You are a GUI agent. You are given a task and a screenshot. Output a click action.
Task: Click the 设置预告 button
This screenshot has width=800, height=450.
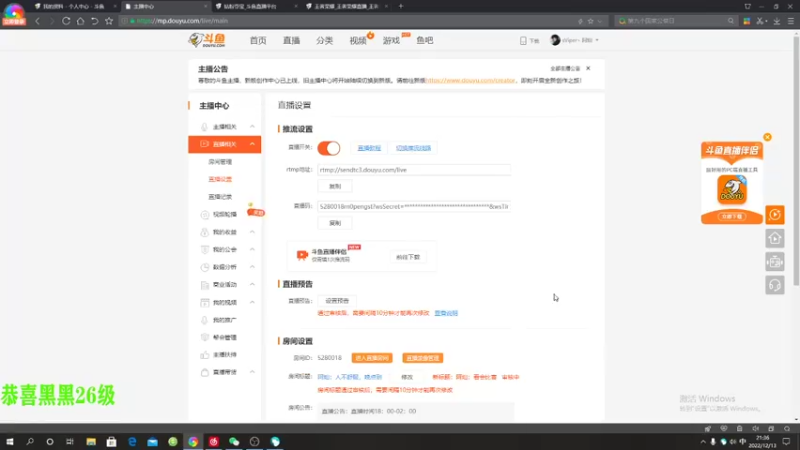[x=337, y=301]
